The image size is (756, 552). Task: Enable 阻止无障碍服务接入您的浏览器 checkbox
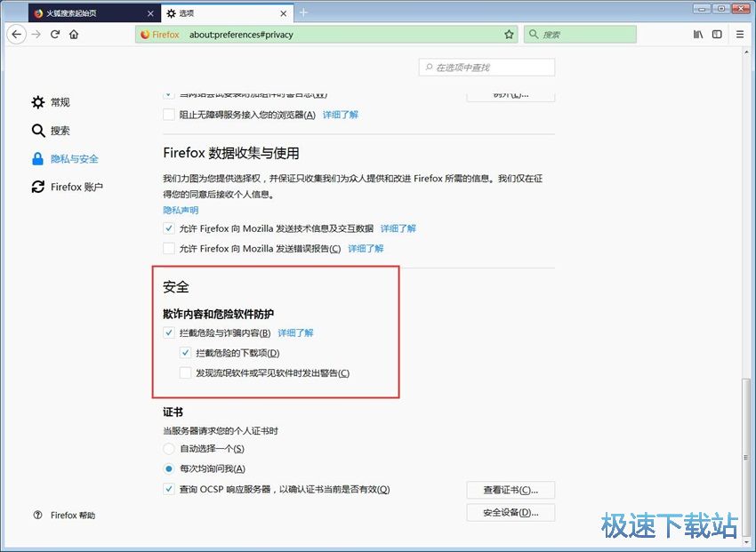click(x=169, y=115)
